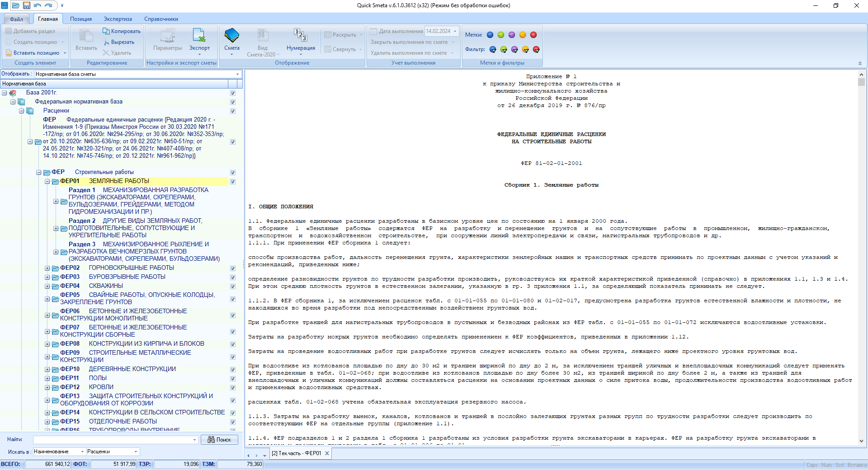Click the open file icon in title bar
This screenshot has height=470, width=868.
point(16,5)
